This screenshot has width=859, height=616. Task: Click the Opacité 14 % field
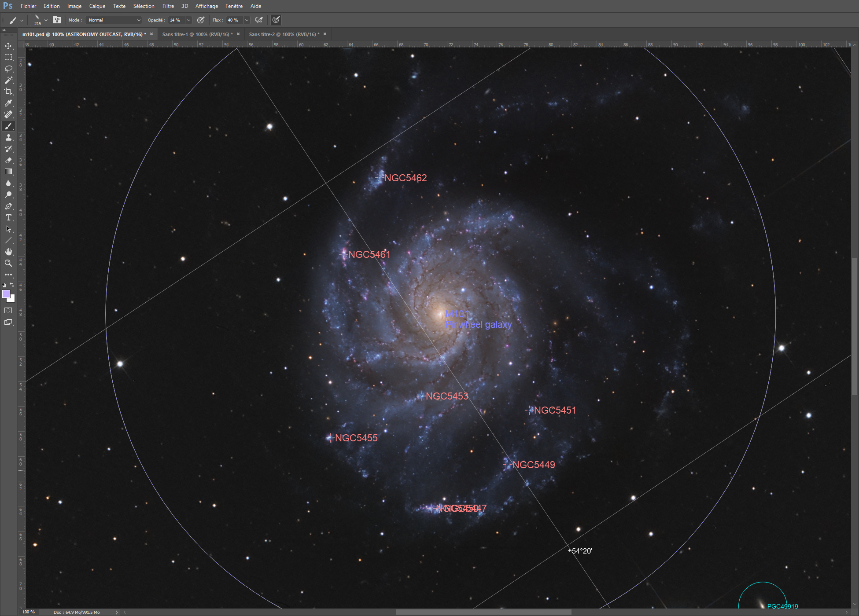coord(177,20)
